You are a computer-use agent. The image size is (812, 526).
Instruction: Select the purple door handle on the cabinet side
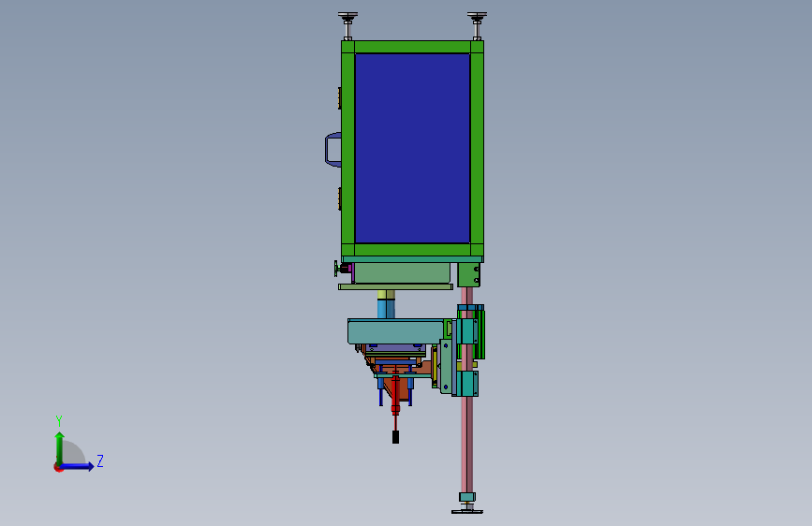pos(332,150)
